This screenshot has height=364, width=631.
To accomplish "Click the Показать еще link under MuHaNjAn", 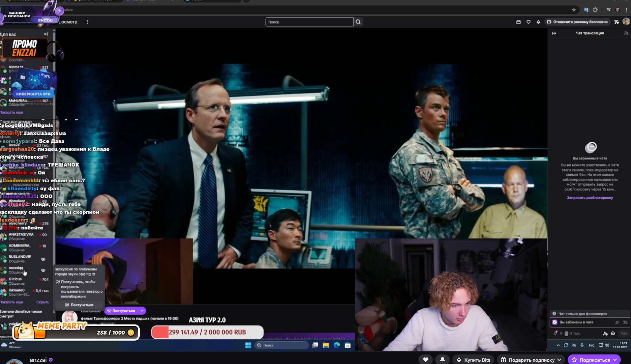I will point(12,113).
